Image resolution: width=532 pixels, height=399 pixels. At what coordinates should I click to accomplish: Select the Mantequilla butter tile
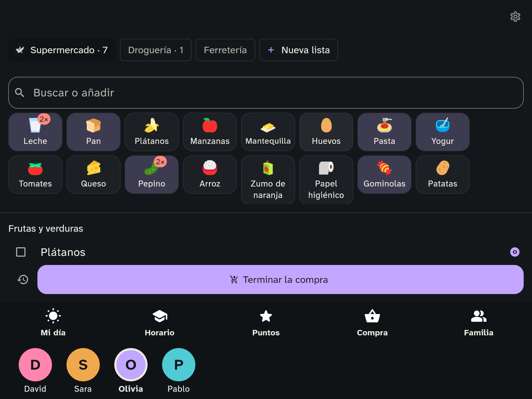coord(268,132)
